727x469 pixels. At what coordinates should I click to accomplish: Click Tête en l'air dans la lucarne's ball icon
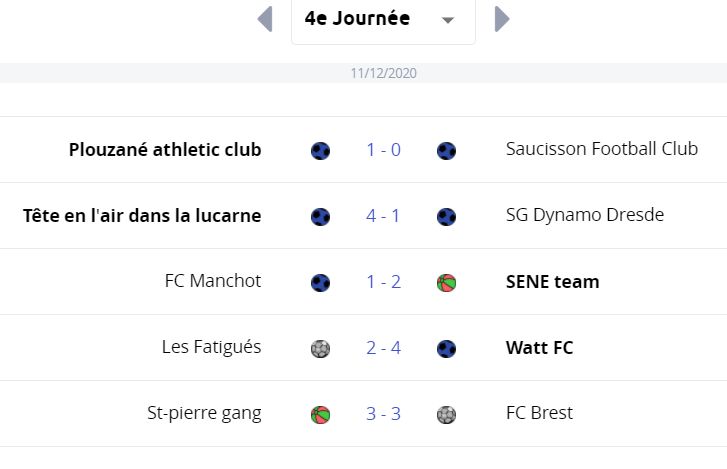(320, 216)
